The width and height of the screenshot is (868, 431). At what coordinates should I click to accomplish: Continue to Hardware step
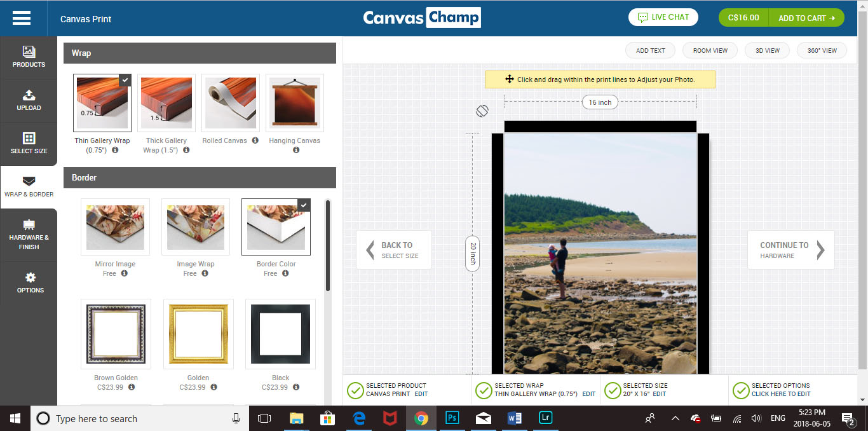(791, 250)
